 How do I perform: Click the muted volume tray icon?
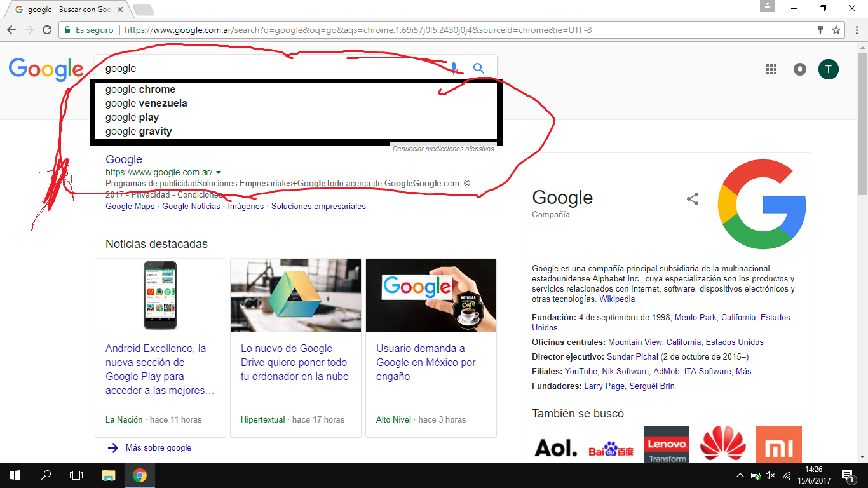coord(771,475)
